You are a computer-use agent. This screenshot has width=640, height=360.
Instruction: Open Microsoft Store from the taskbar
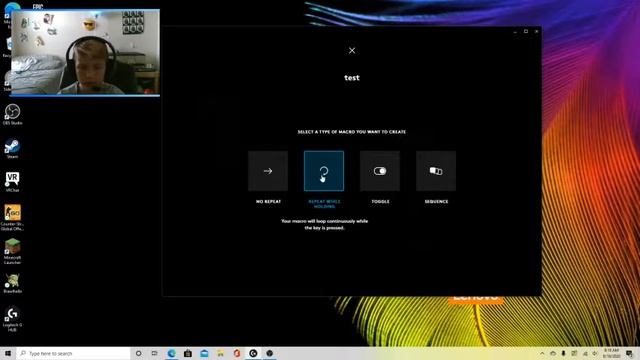[188, 353]
